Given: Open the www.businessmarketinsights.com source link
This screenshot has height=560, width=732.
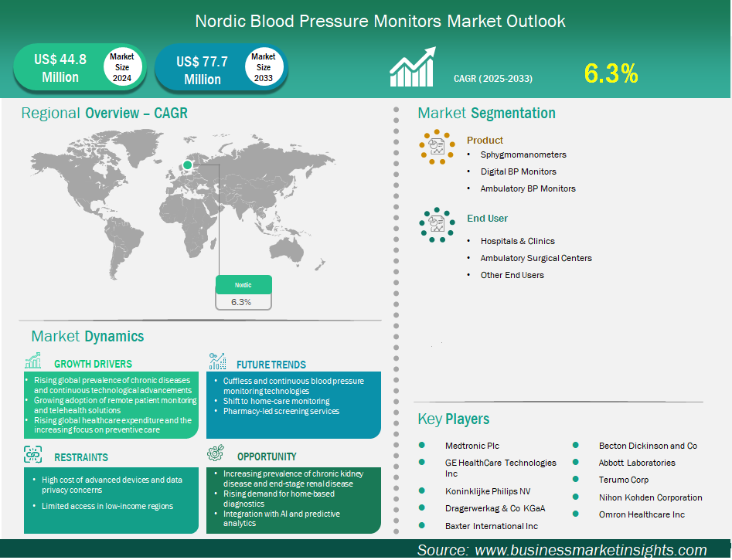Looking at the screenshot, I should tap(591, 550).
